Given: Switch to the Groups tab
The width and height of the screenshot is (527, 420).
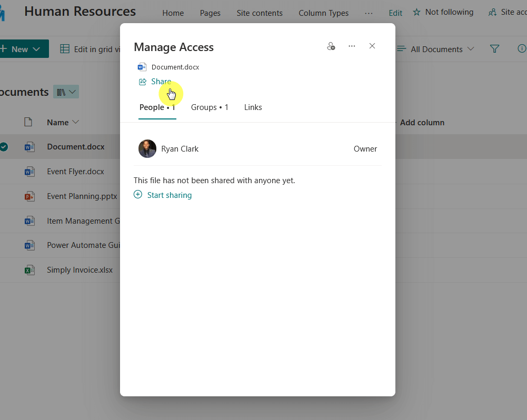Looking at the screenshot, I should coord(210,107).
